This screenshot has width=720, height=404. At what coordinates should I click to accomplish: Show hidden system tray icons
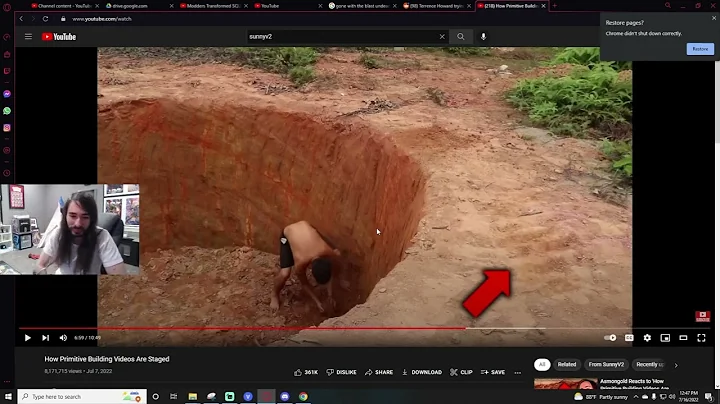tap(636, 397)
